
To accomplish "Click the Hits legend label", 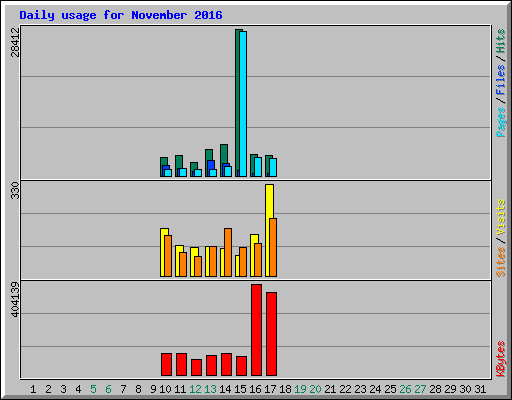I will (501, 41).
